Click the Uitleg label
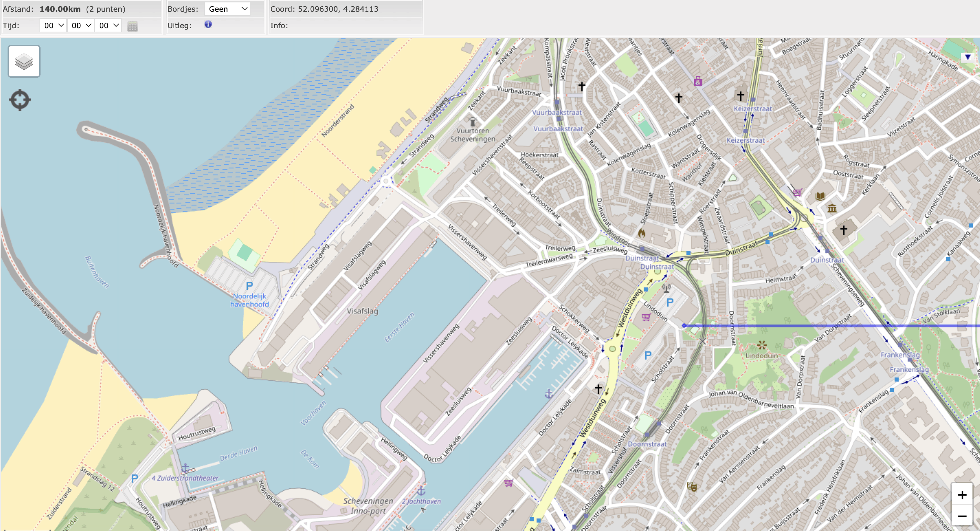 click(179, 25)
